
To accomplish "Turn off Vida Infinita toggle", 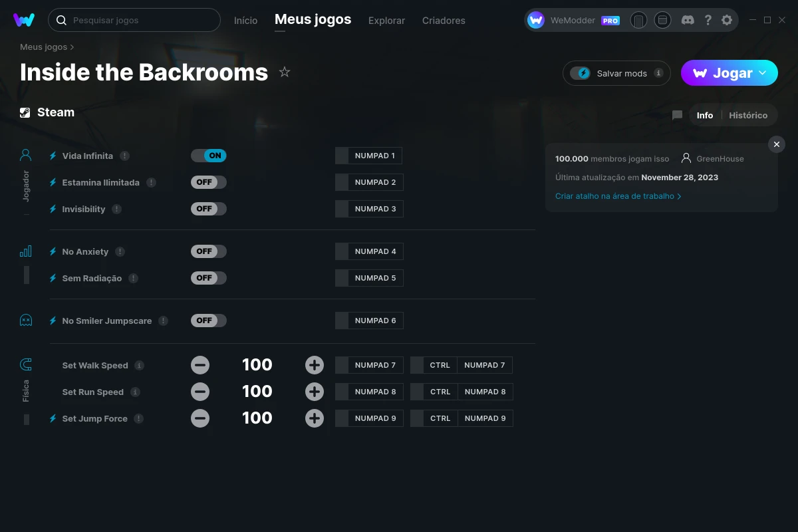I will 209,156.
